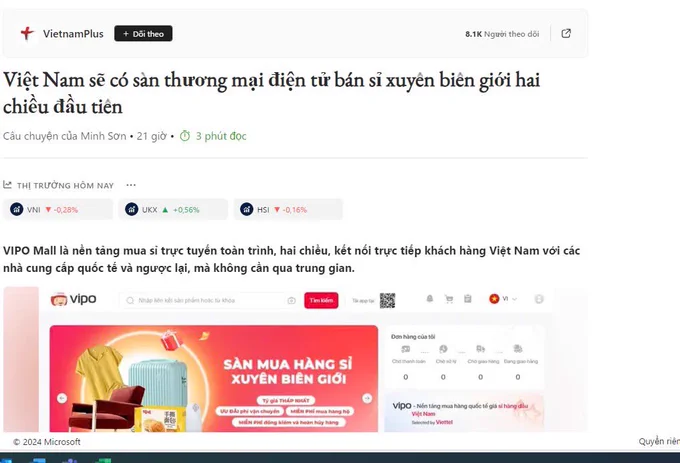Open the UKX index card
The image size is (680, 463).
pos(173,210)
